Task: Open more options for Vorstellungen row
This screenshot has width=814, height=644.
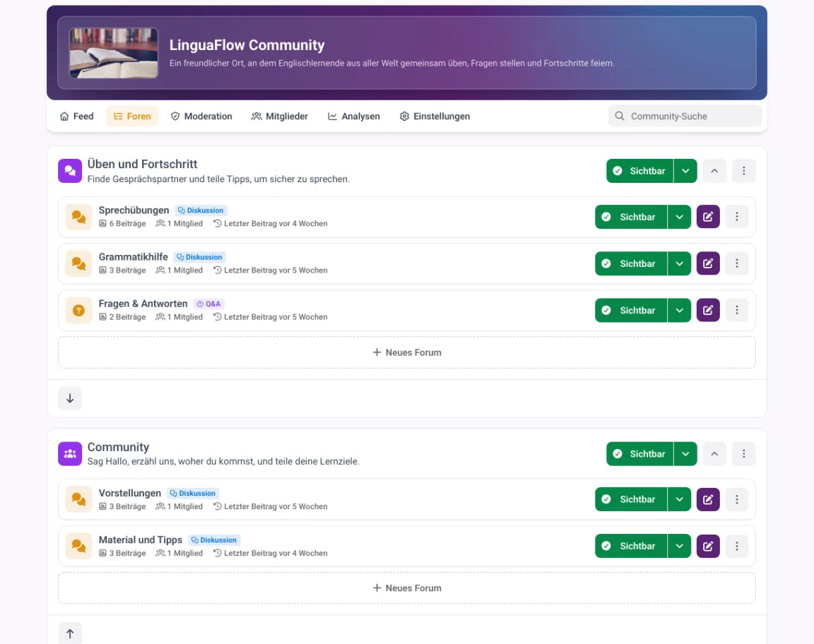Action: tap(737, 499)
